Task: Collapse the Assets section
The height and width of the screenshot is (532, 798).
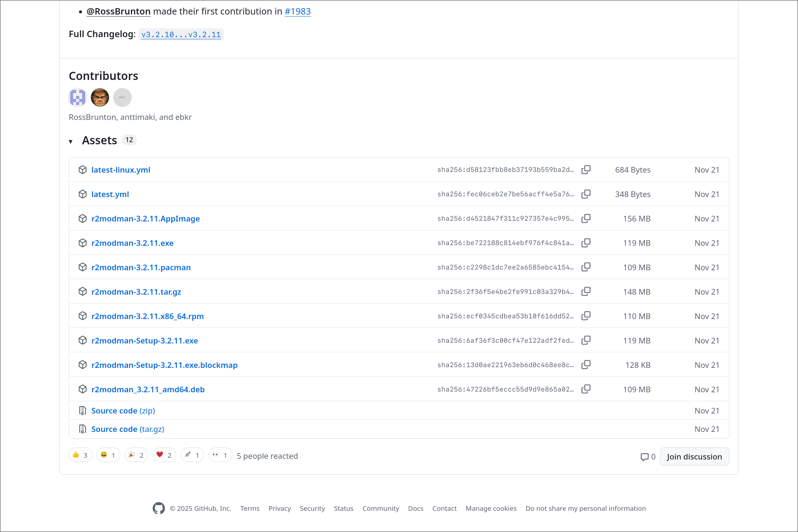Action: pyautogui.click(x=71, y=141)
